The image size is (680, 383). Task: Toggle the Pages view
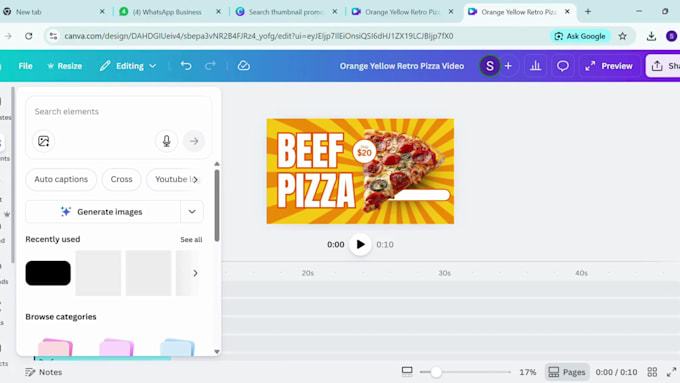click(567, 372)
